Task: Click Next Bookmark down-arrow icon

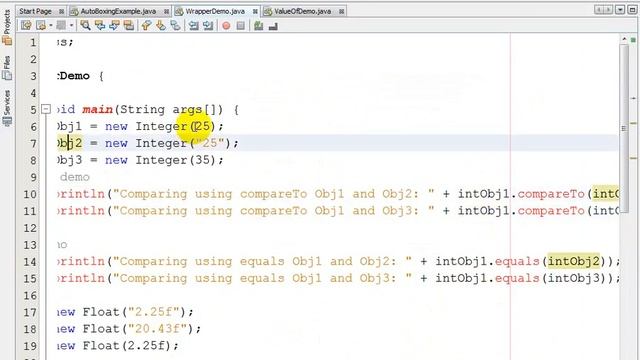Action: (161, 26)
